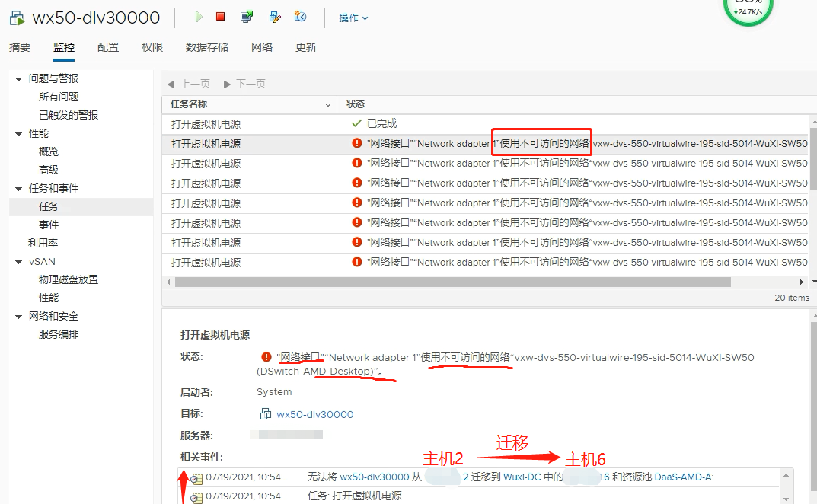Switch to the 网络 tab
817x504 pixels.
coord(261,46)
